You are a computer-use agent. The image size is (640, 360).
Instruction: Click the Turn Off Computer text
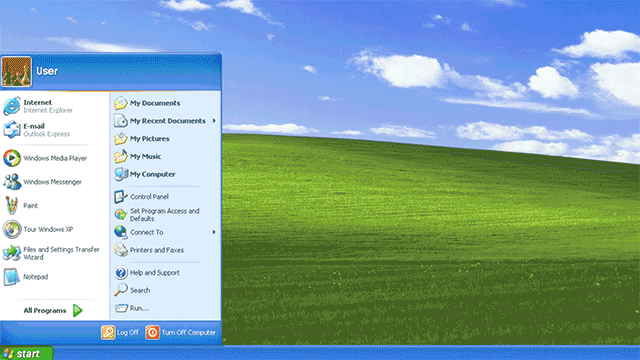(x=189, y=333)
